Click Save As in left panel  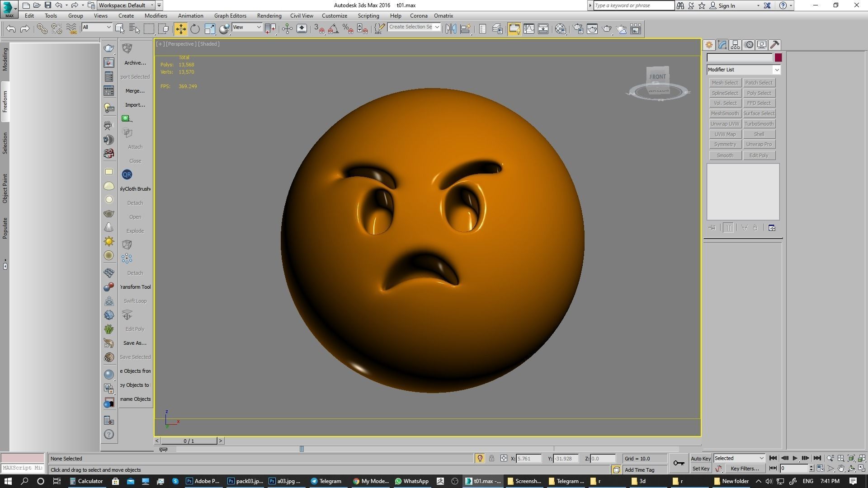(135, 343)
